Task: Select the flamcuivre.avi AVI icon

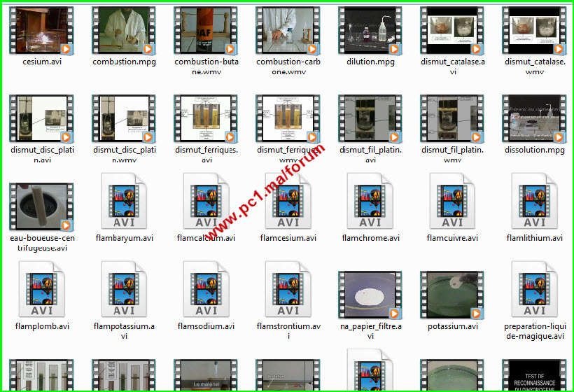Action: [452, 202]
